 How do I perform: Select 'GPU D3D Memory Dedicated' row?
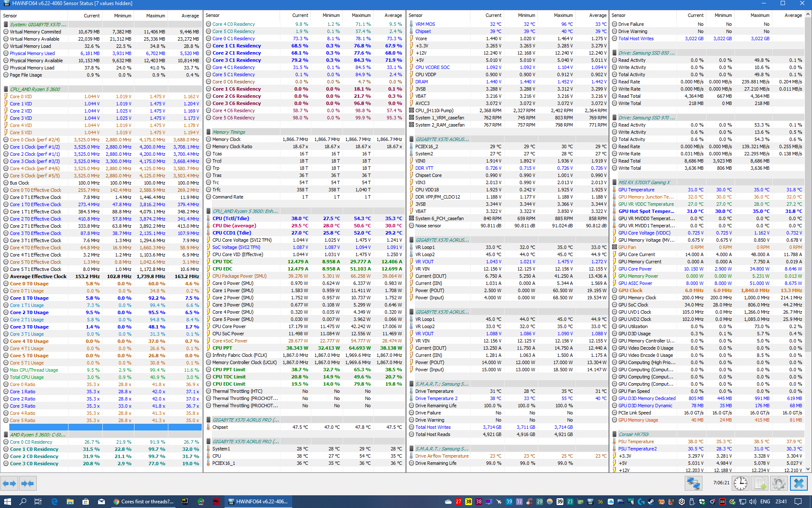point(708,398)
